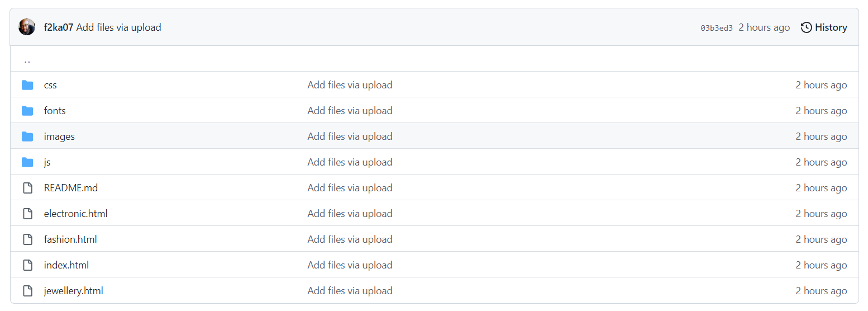868x311 pixels.
Task: Open commit message beside images folder
Action: click(350, 136)
